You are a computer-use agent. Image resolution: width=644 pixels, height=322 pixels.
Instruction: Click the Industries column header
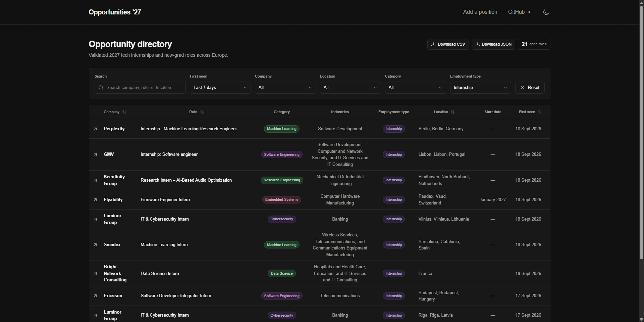340,112
